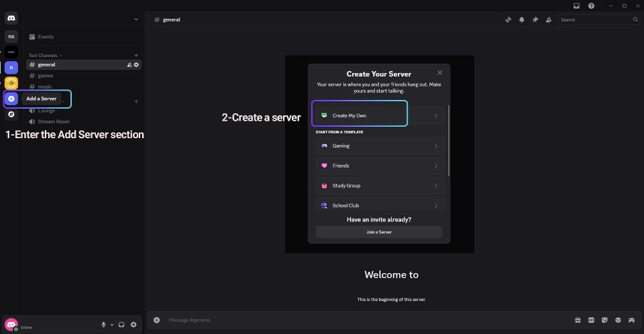The height and width of the screenshot is (334, 644).
Task: Join the Stream Room voice channel
Action: point(84,121)
